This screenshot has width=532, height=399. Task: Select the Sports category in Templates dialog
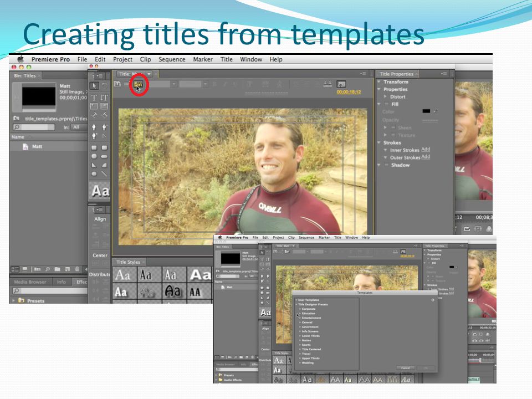(306, 345)
